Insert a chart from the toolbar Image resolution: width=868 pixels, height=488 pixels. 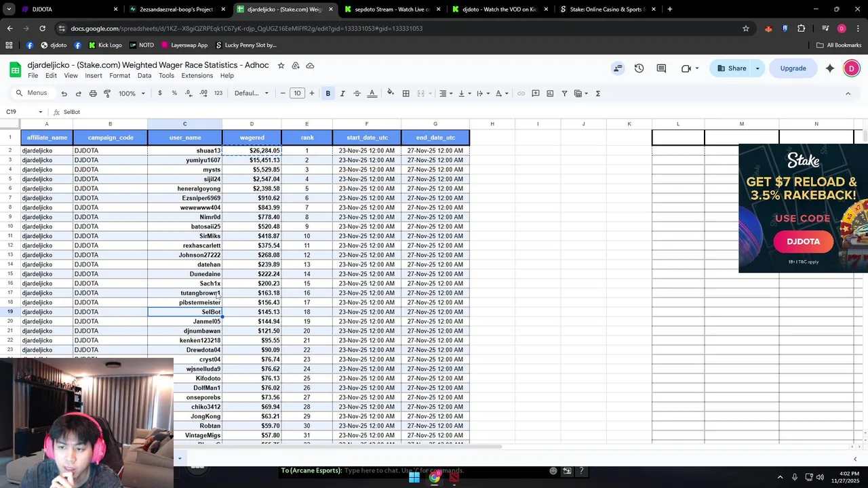point(550,94)
